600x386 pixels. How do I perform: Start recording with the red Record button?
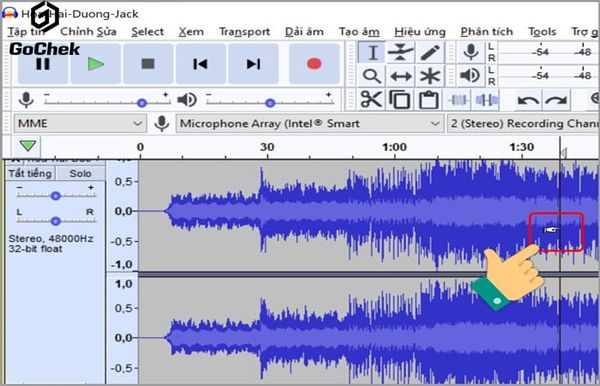tap(314, 64)
